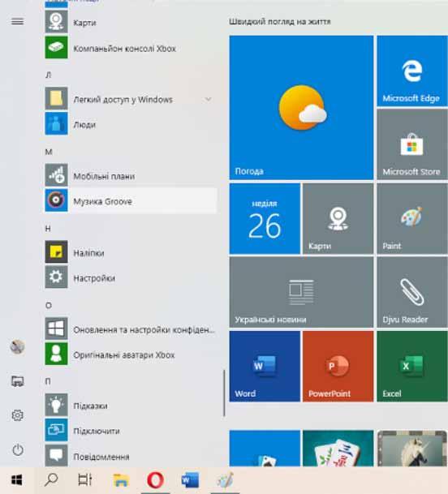Click the Швидкий погляд на життя group title

coord(280,21)
